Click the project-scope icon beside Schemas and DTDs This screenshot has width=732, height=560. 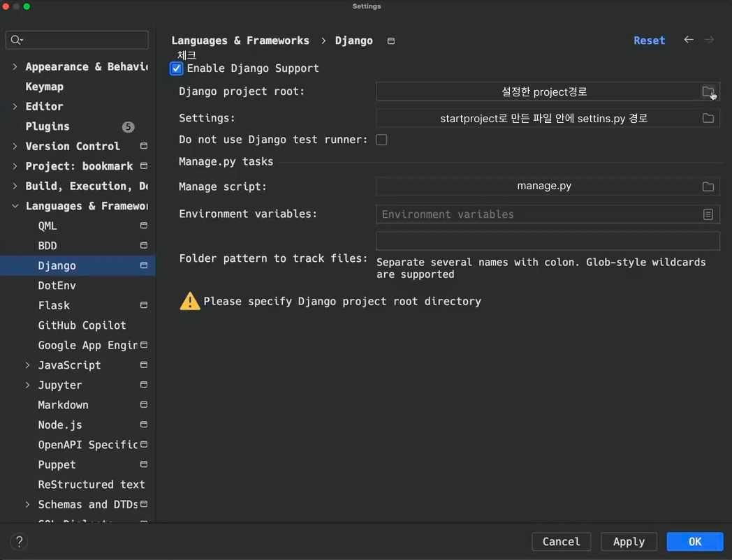coord(144,504)
